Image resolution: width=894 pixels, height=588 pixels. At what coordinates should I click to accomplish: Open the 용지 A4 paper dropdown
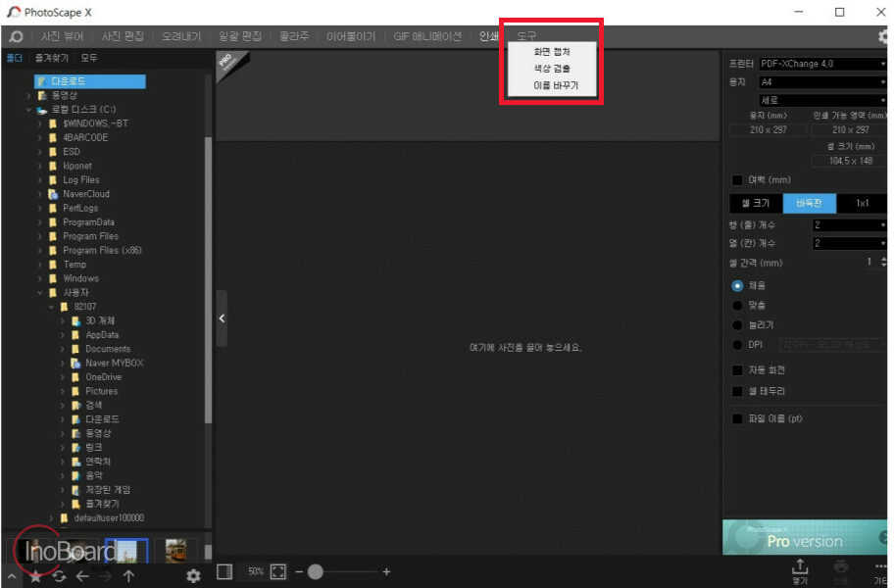(822, 82)
